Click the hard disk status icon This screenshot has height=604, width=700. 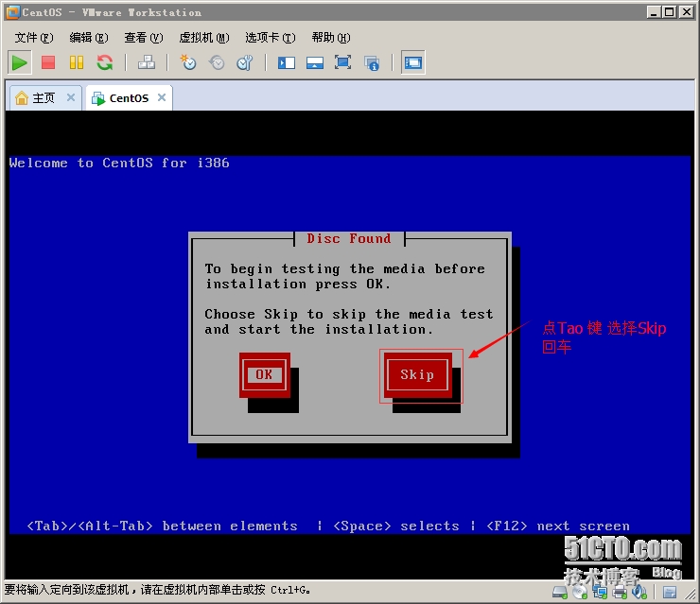pyautogui.click(x=559, y=593)
